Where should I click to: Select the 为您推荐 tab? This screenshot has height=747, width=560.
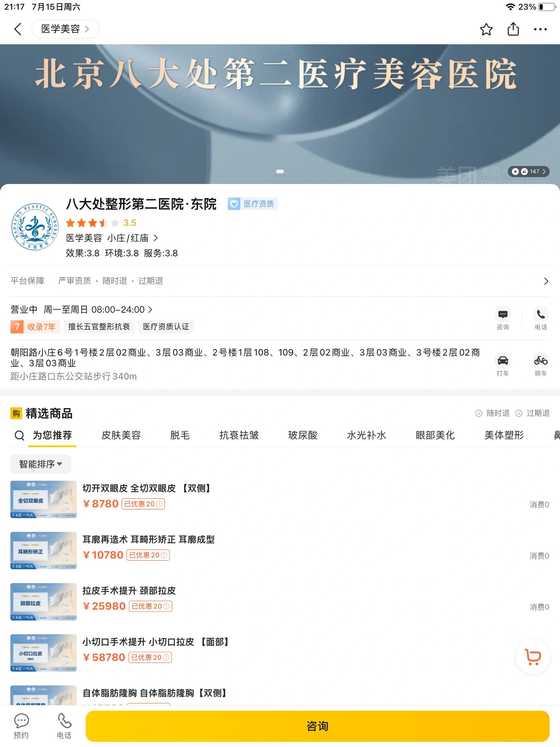click(52, 435)
